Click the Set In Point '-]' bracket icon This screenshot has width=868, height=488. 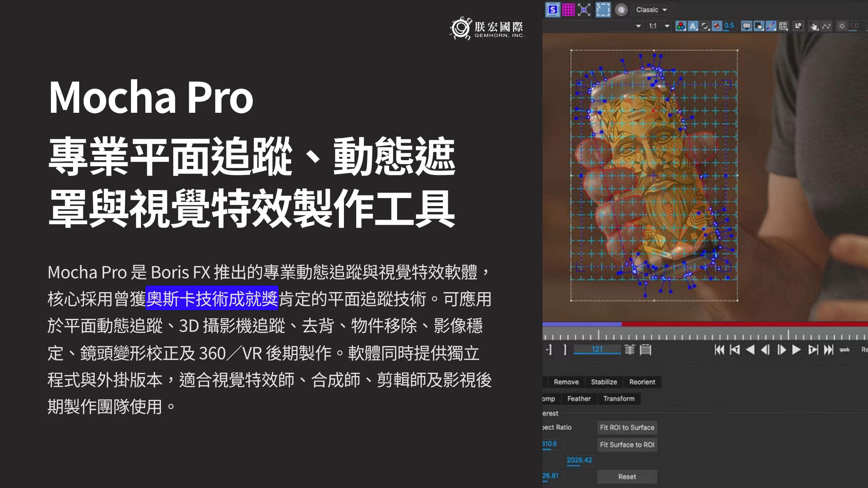click(x=549, y=350)
